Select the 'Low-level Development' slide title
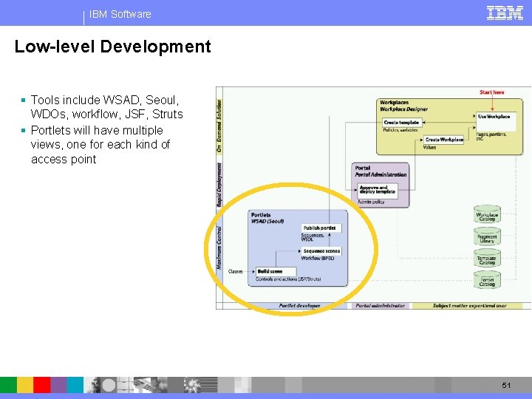Screen dimensions: 532x399 pyautogui.click(x=112, y=47)
